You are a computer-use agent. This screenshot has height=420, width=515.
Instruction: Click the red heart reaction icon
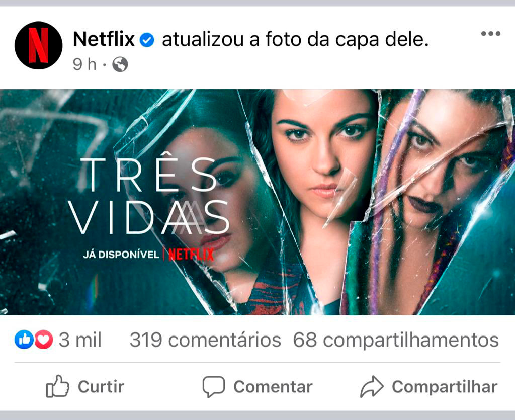pos(44,340)
